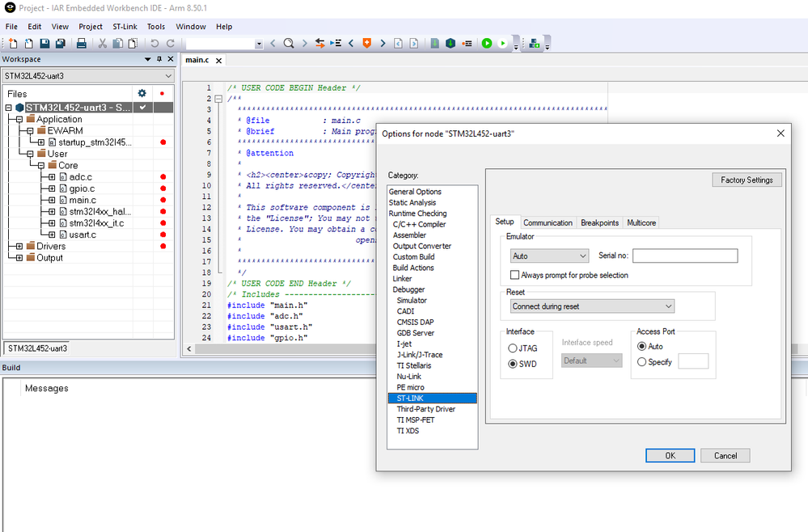Image resolution: width=808 pixels, height=532 pixels.
Task: Select the Linker category
Action: point(402,279)
